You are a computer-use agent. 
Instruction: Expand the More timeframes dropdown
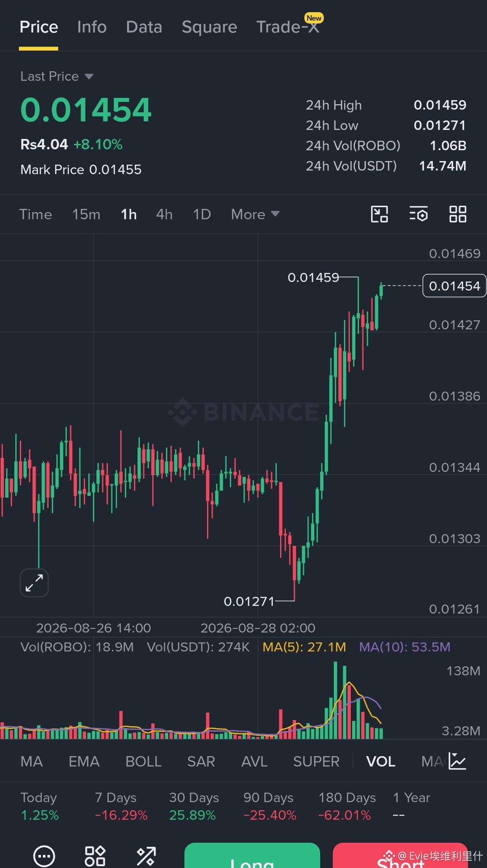click(255, 214)
